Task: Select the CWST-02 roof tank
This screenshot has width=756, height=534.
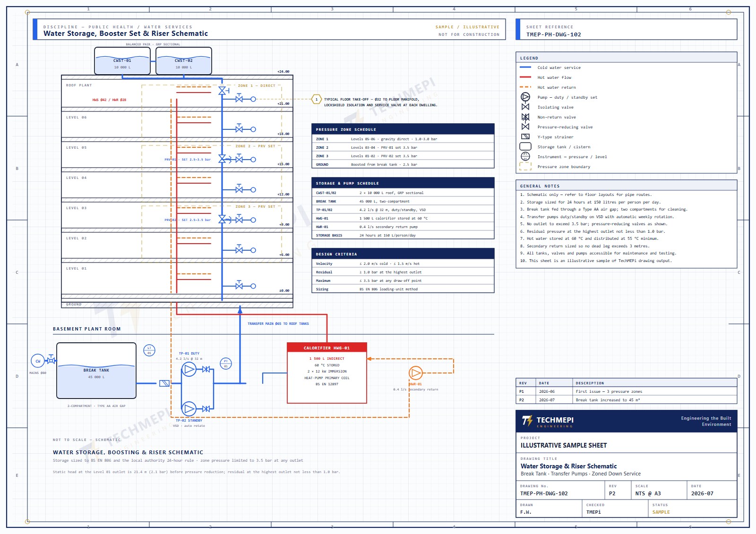Action: pos(184,61)
